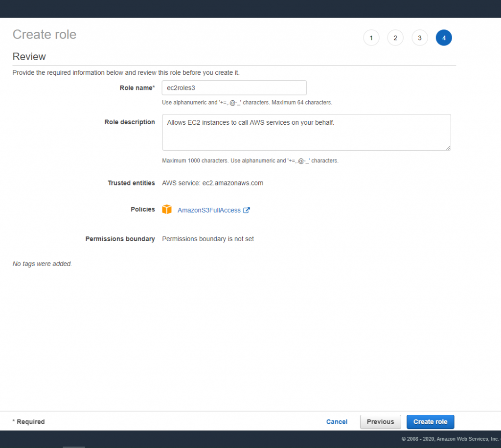The height and width of the screenshot is (448, 501).
Task: Cancel the role creation
Action: coord(337,422)
